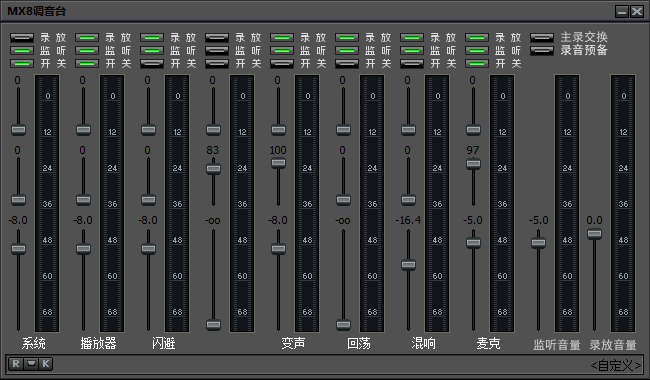The width and height of the screenshot is (650, 380).
Task: Click the 麦克 slider handle showing 97
Action: pos(473,164)
